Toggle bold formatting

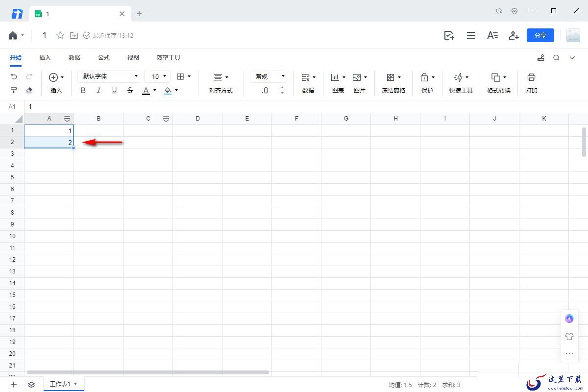coord(83,90)
